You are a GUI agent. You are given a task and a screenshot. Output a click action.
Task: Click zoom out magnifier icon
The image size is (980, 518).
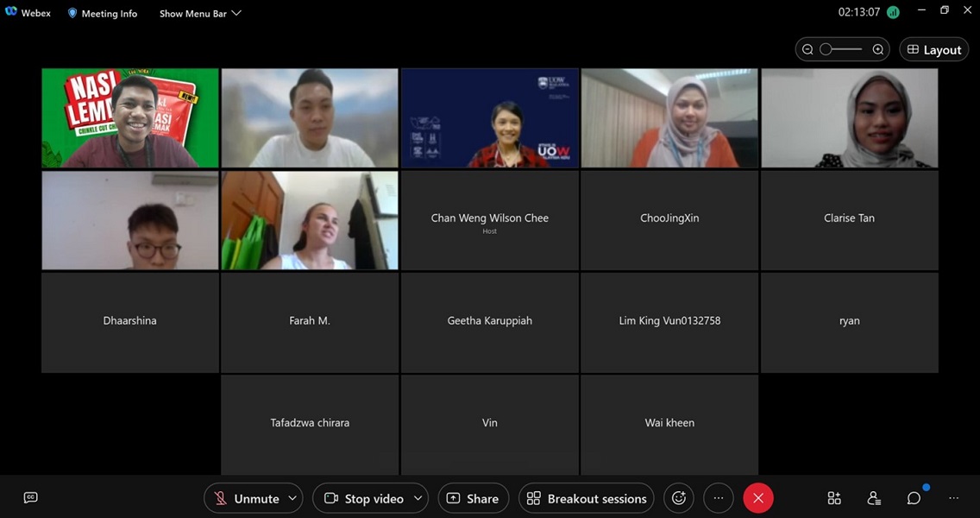807,50
